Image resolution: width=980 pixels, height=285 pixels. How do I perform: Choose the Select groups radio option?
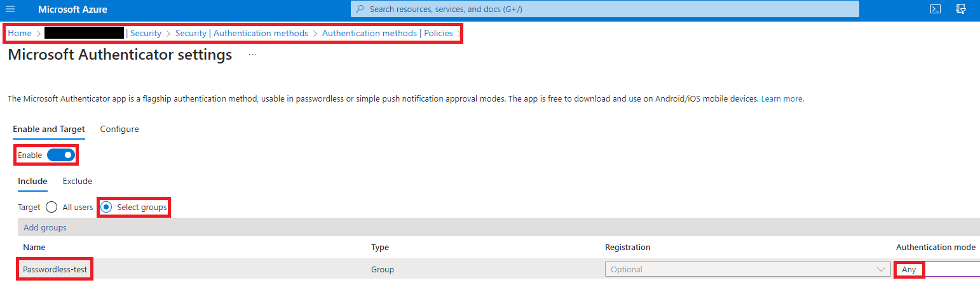(x=107, y=207)
